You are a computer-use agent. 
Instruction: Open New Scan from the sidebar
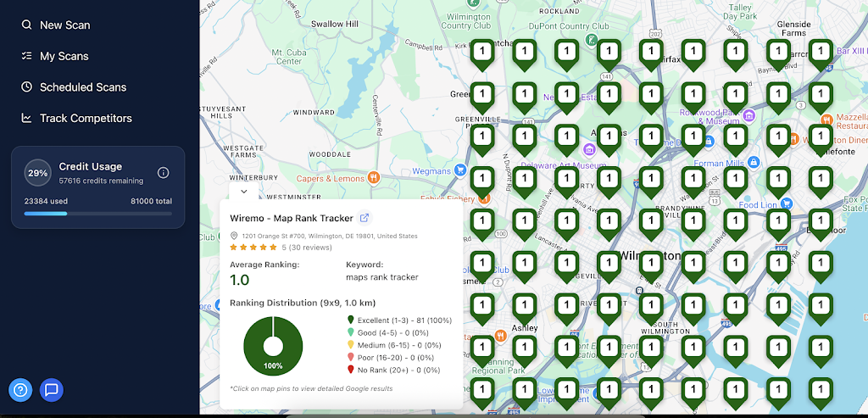click(64, 25)
